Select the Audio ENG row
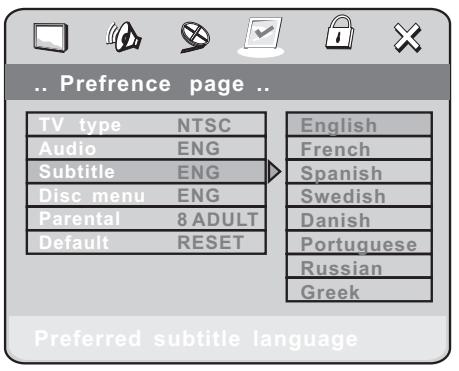459x371 pixels. (x=146, y=148)
